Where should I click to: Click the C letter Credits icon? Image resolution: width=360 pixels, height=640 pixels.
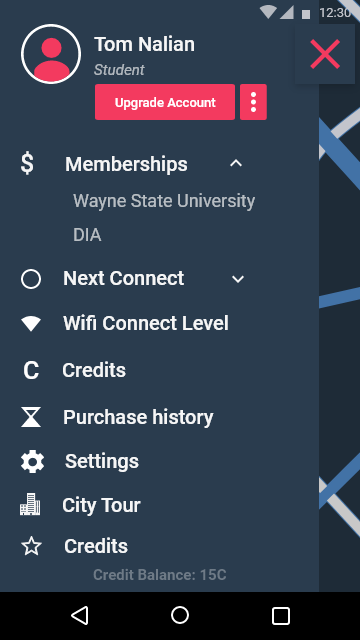[31, 371]
